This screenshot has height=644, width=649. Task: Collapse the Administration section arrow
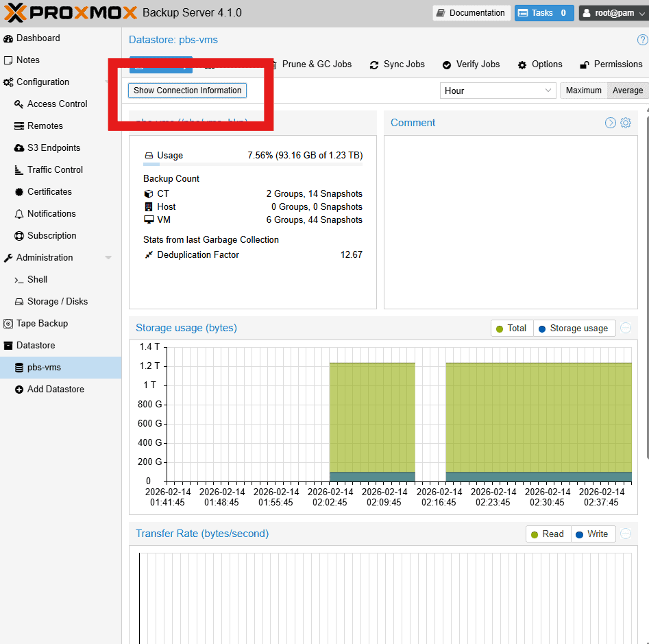[108, 258]
